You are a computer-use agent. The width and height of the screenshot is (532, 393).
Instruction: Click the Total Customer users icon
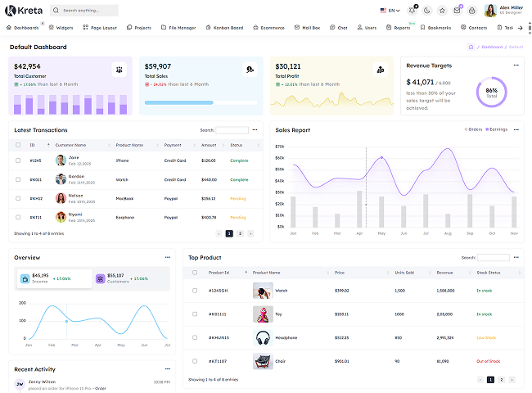pos(119,70)
